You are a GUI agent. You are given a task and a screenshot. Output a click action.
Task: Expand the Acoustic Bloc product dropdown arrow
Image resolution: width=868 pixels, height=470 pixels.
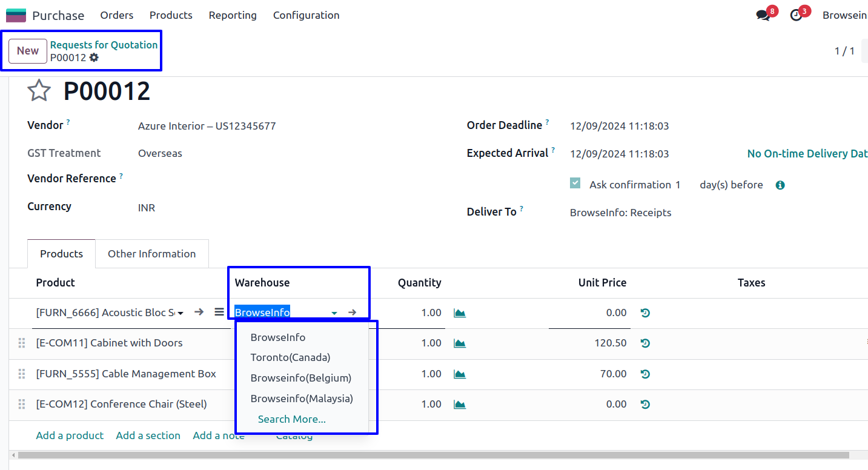point(181,313)
